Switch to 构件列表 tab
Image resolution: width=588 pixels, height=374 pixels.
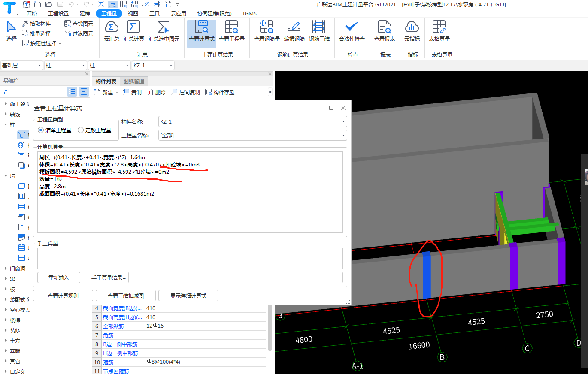tap(106, 81)
